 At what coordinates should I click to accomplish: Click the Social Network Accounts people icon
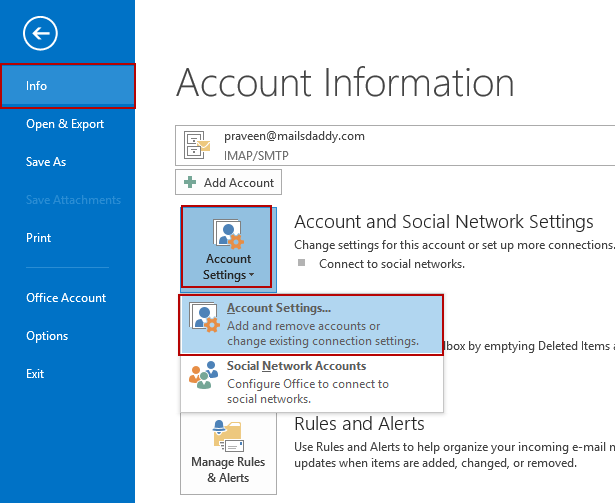point(203,375)
